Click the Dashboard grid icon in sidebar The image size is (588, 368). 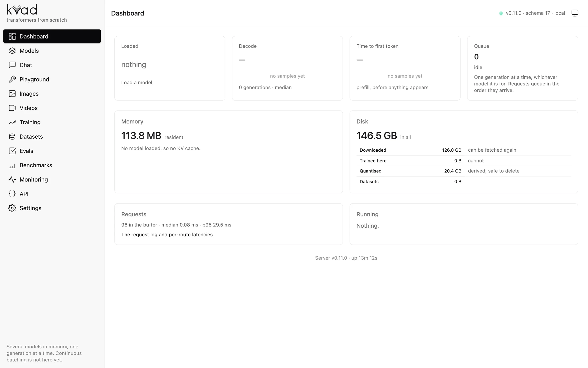coord(12,36)
